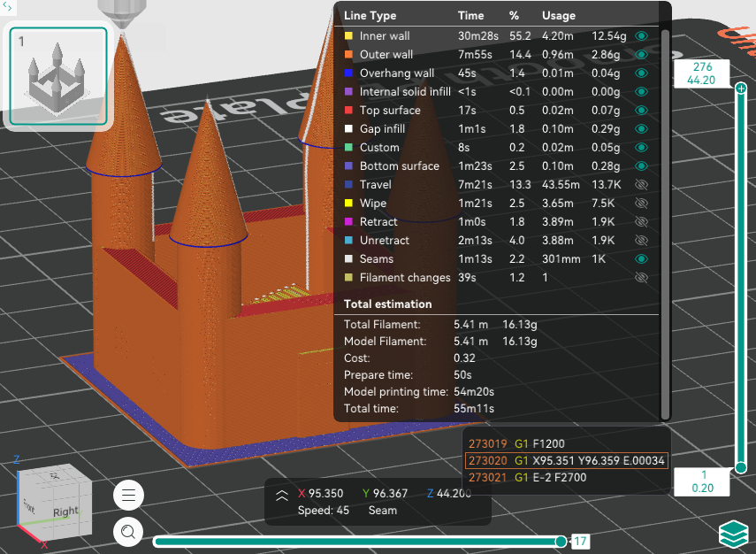Click the legend panel vertical scrollbar

pyautogui.click(x=665, y=225)
